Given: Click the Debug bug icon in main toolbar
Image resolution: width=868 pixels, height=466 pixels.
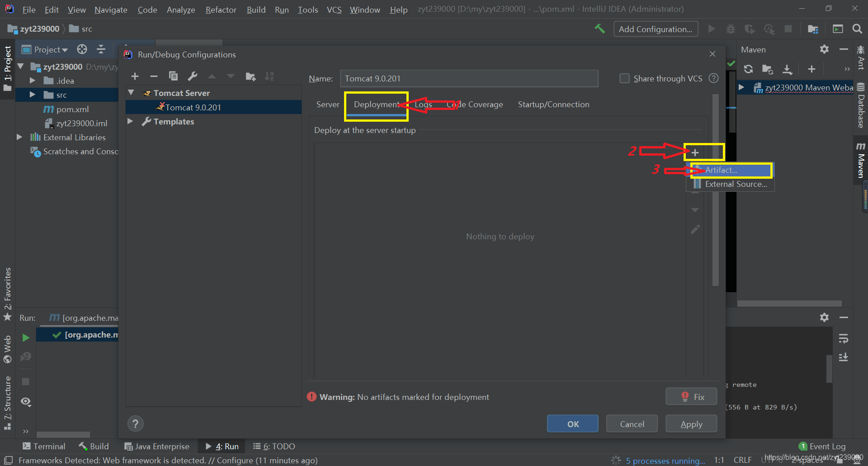Looking at the screenshot, I should [731, 29].
